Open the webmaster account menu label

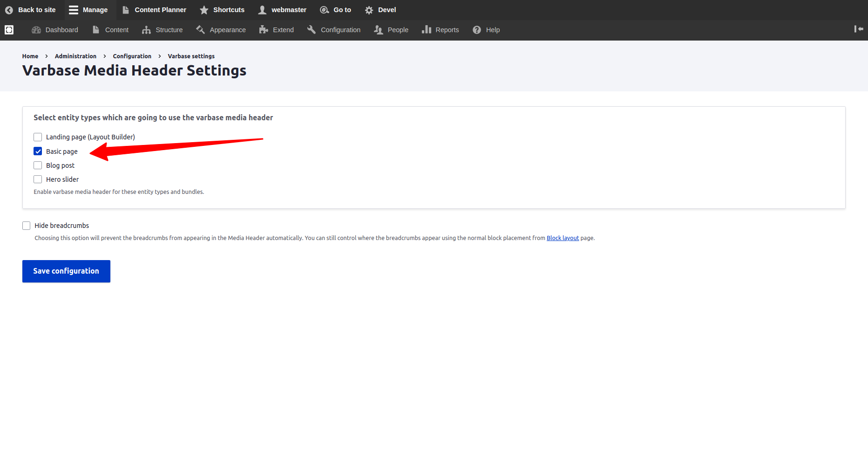click(x=289, y=10)
